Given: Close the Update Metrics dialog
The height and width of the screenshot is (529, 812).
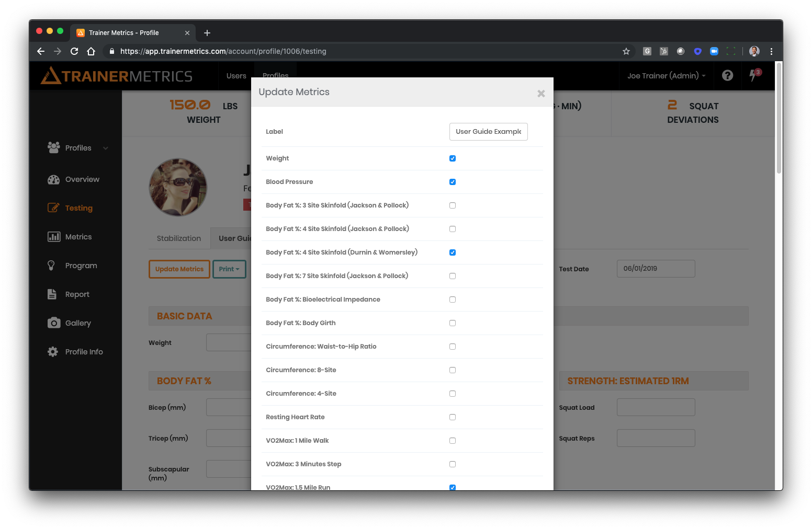Looking at the screenshot, I should (541, 94).
